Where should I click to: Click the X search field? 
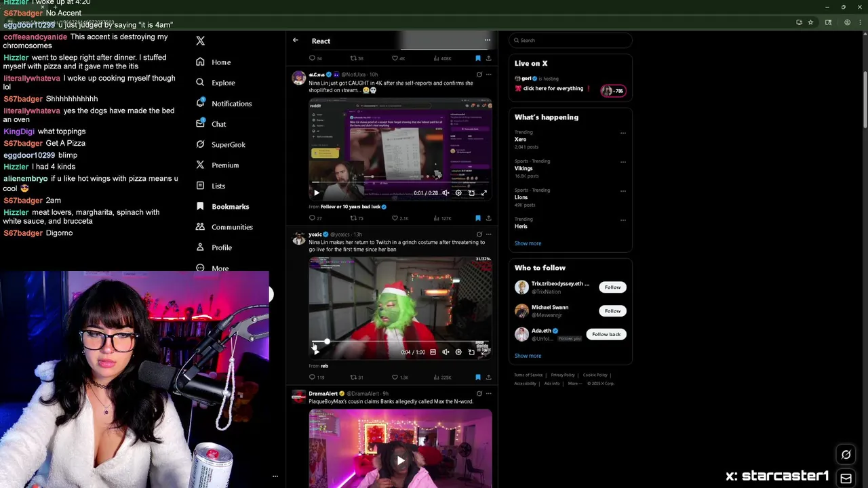coord(570,40)
